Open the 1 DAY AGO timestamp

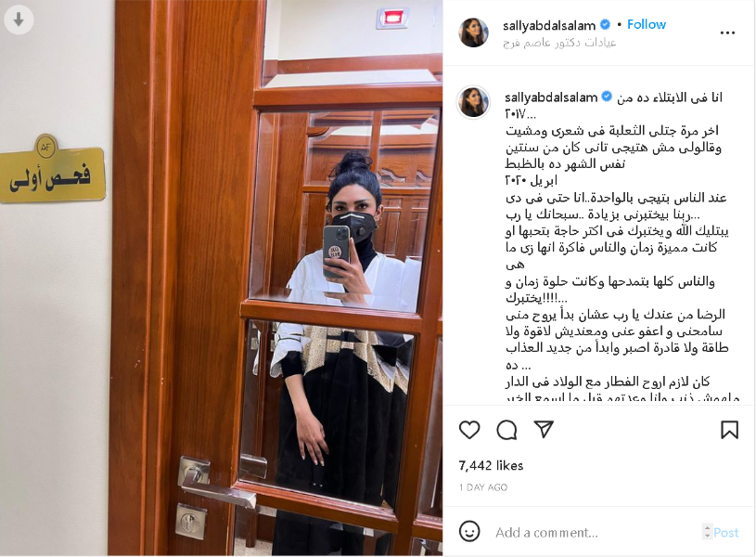[483, 487]
